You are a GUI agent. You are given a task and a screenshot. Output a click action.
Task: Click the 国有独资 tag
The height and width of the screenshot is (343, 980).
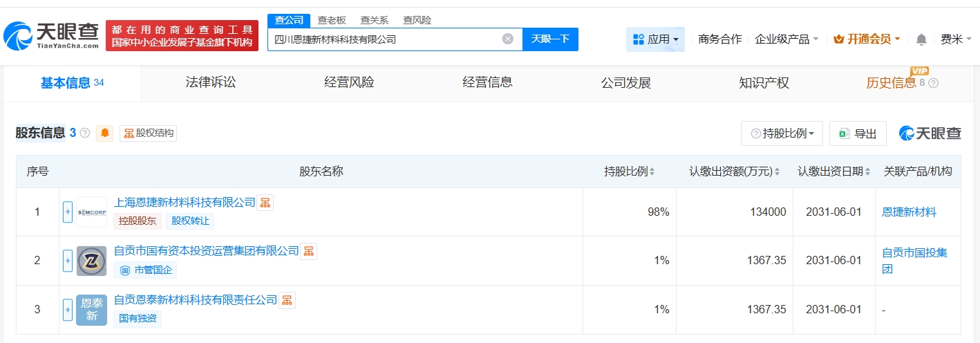point(138,319)
